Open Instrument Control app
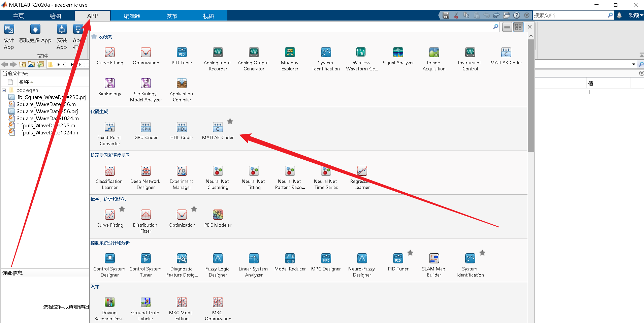This screenshot has width=644, height=323. tap(470, 59)
